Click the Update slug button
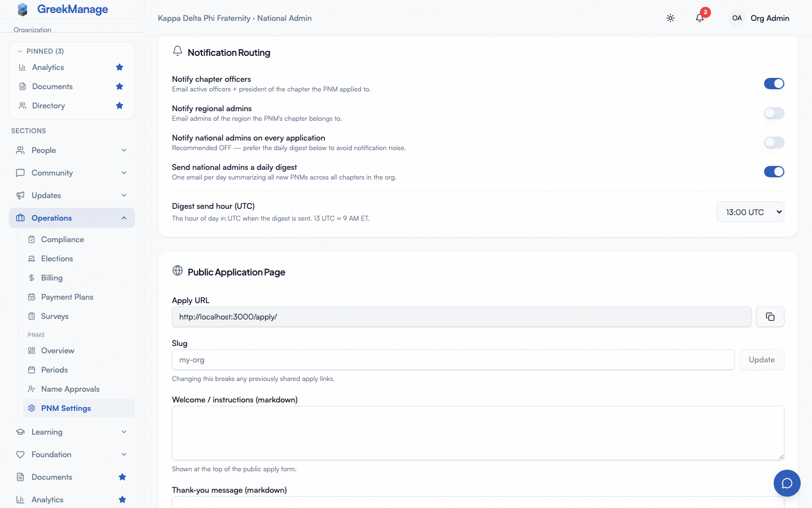The width and height of the screenshot is (812, 508). (762, 360)
